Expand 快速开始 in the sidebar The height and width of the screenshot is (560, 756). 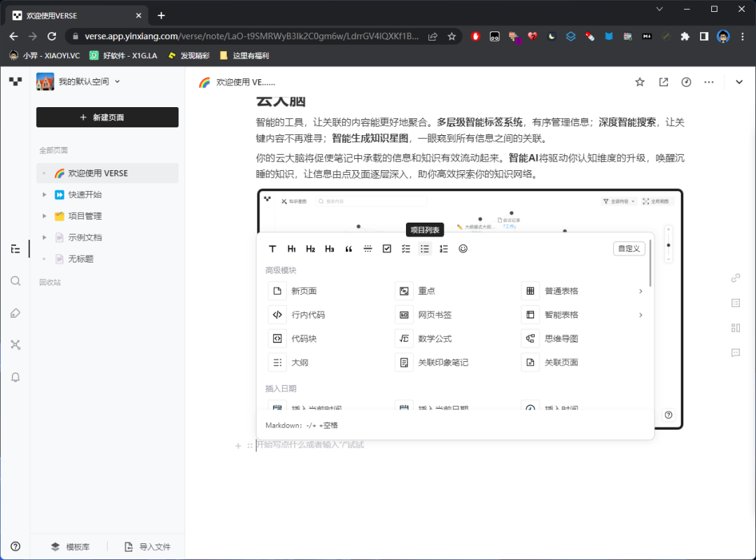(43, 194)
